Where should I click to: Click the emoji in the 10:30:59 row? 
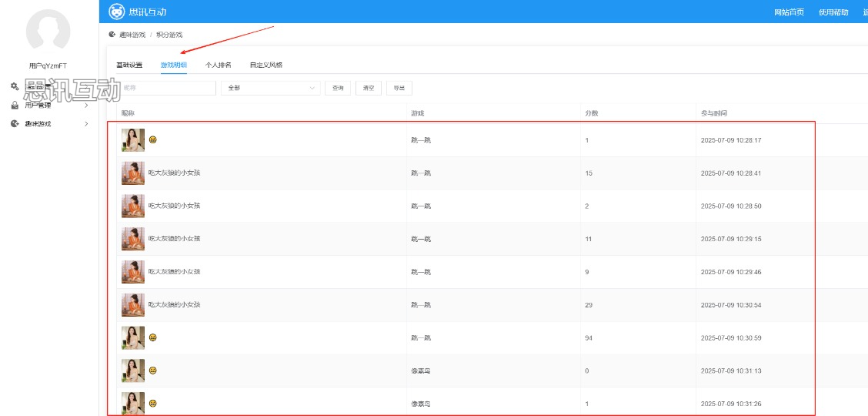pos(153,337)
